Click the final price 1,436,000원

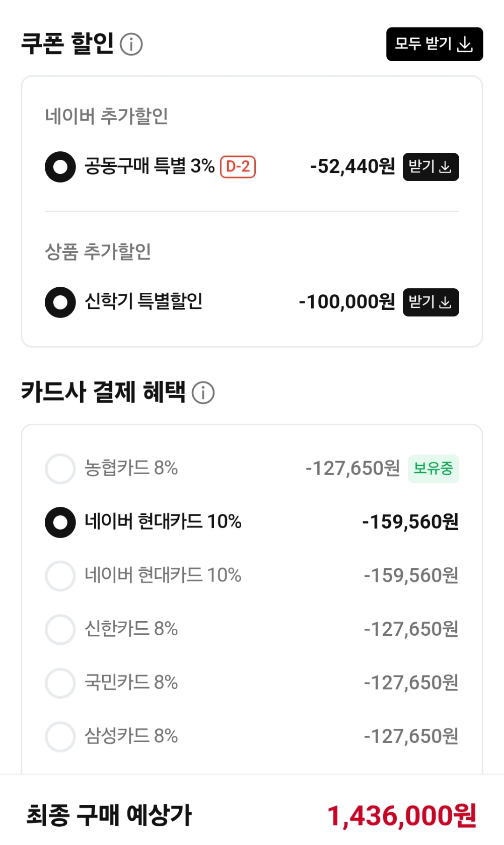pyautogui.click(x=401, y=816)
